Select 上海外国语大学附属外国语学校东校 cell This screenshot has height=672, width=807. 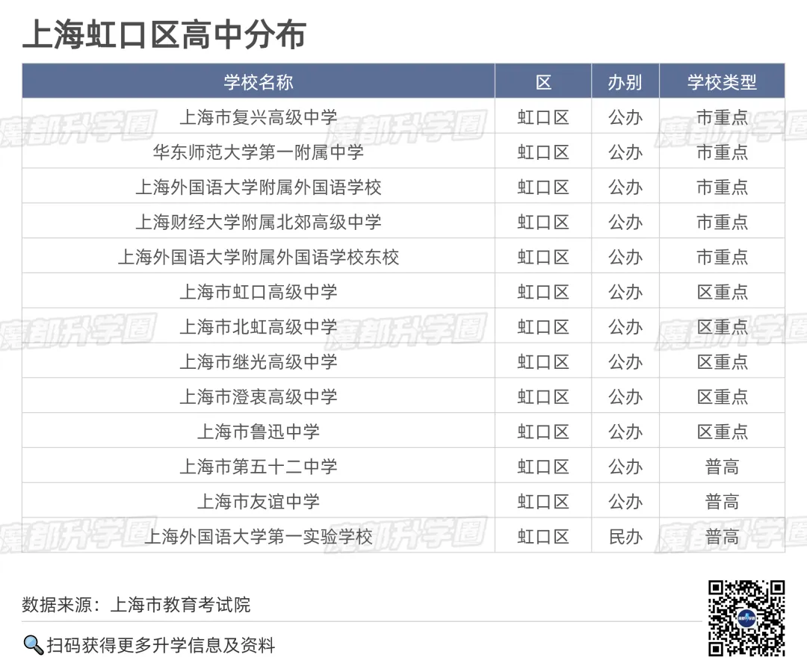259,257
